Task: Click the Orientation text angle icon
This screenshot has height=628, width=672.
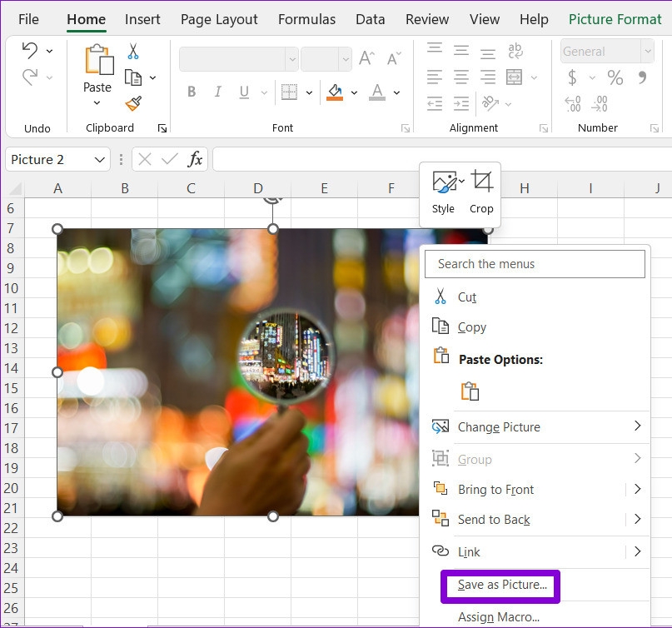Action: coord(490,103)
